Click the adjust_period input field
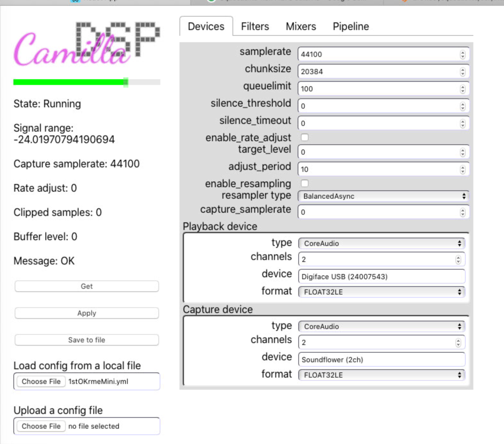This screenshot has height=444, width=504. coord(383,169)
